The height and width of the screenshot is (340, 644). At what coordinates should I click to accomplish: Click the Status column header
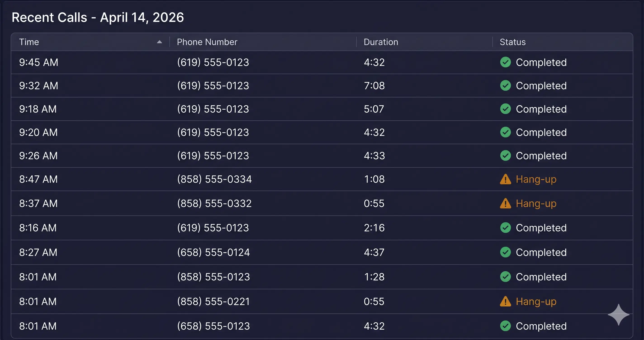512,42
